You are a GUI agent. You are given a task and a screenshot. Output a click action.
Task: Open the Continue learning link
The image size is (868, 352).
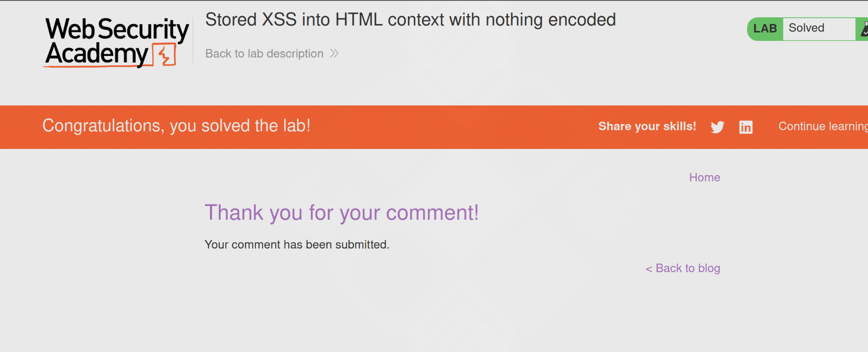tap(823, 126)
